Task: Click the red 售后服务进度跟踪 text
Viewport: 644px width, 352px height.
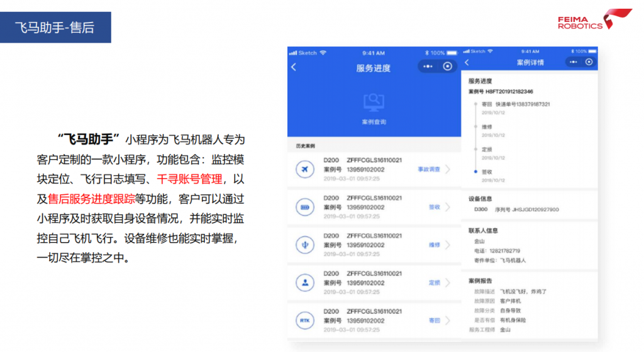Action: 91,199
